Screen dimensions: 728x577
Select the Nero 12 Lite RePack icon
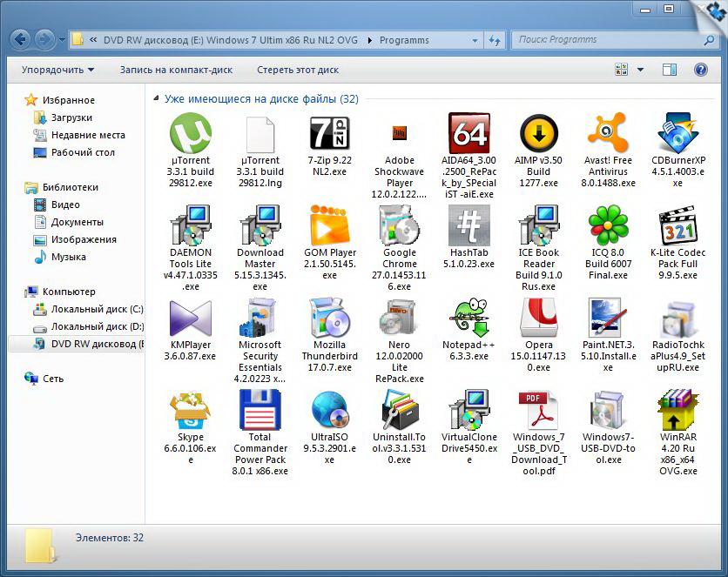pyautogui.click(x=400, y=319)
